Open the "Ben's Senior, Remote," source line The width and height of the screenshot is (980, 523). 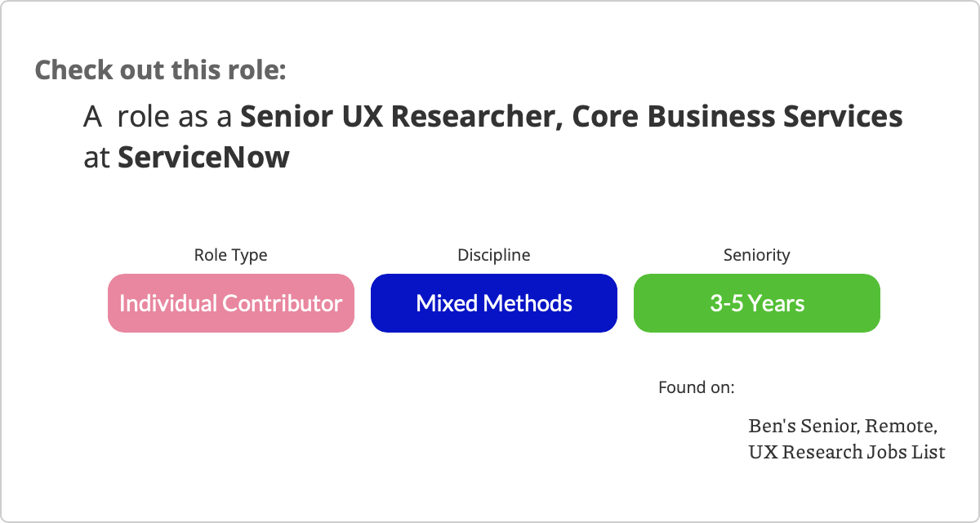(842, 426)
